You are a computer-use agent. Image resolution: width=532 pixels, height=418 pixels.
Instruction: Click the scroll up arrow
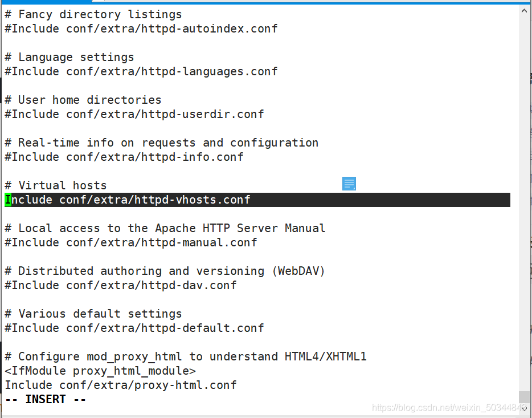(524, 10)
